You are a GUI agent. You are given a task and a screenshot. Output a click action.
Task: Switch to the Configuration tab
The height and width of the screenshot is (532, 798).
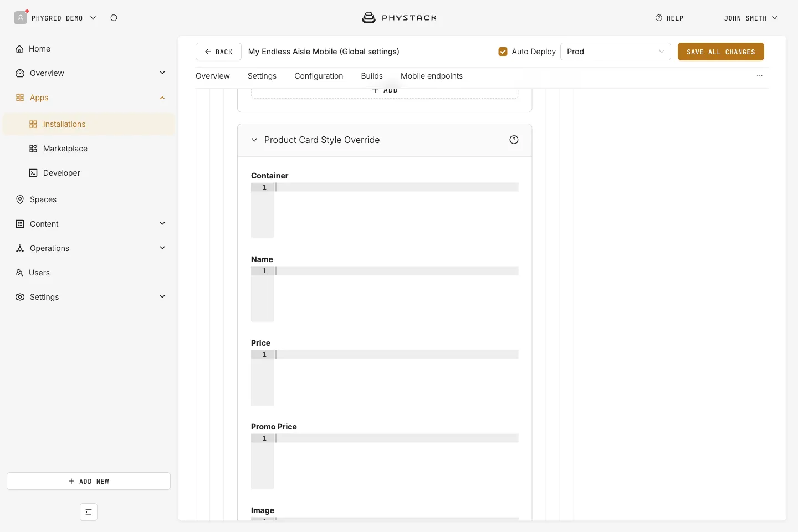point(319,76)
